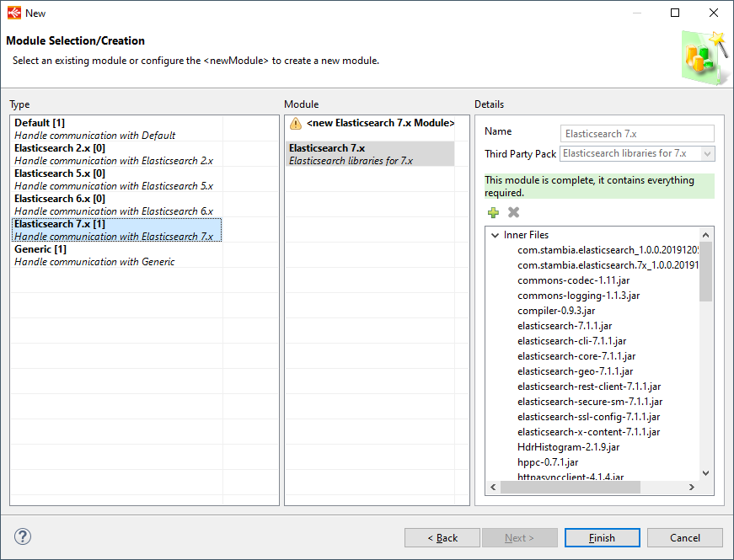Click the Name input field
The image size is (734, 560).
click(x=637, y=133)
